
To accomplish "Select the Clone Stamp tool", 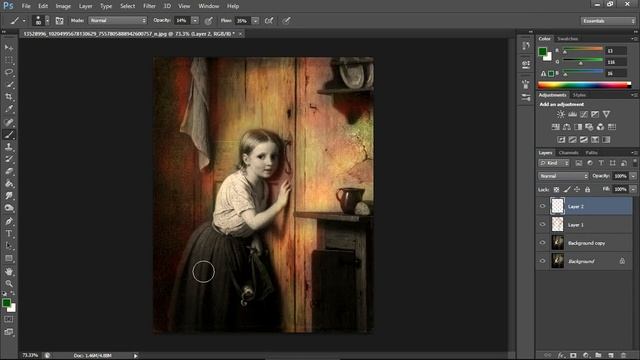I will pos(9,147).
